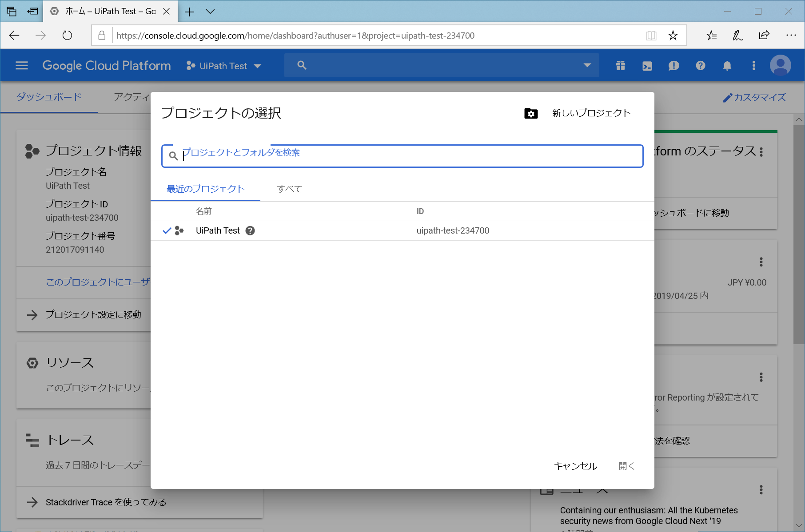This screenshot has width=805, height=532.
Task: Click the browser back arrow
Action: tap(14, 36)
